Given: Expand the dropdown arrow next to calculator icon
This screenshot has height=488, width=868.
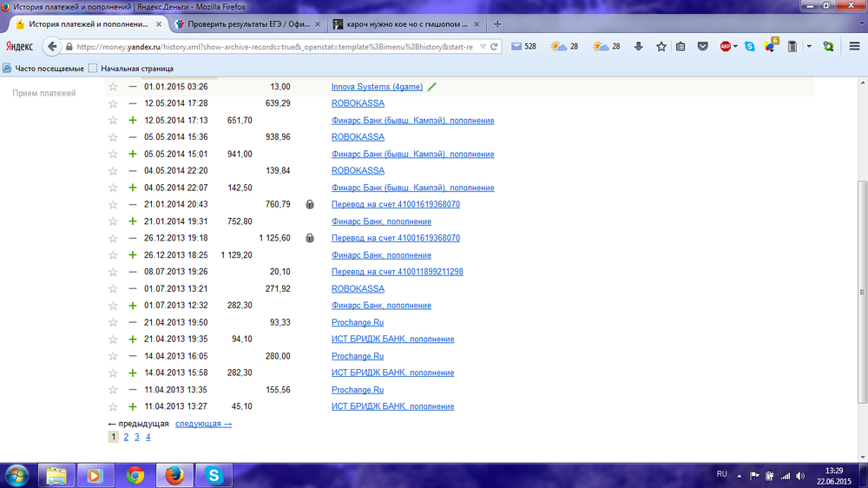Looking at the screenshot, I should pyautogui.click(x=809, y=47).
